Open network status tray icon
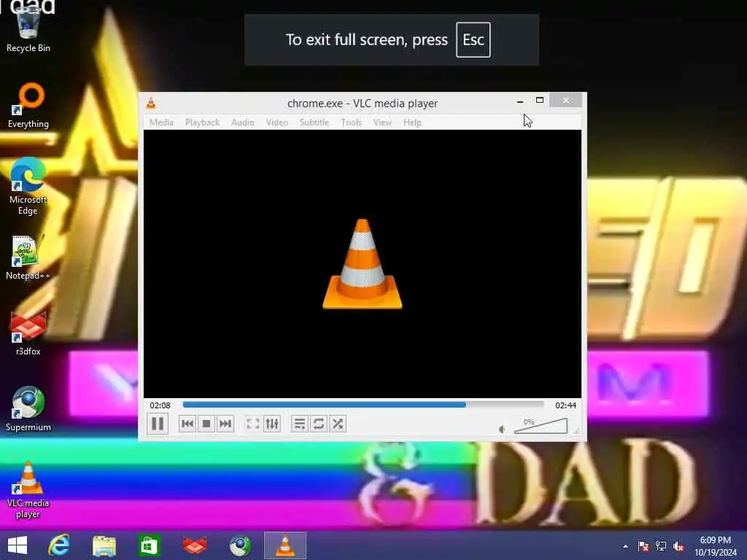Viewport: 747px width, 560px height. [x=661, y=546]
